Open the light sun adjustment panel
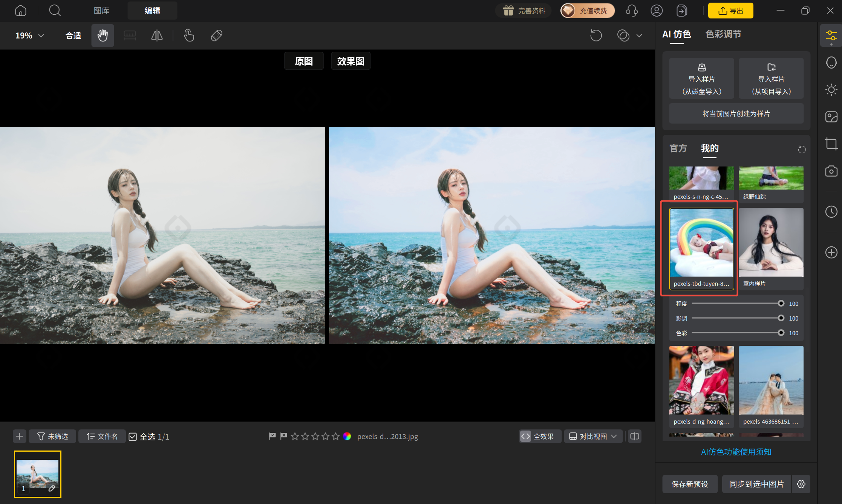842x504 pixels. [831, 90]
